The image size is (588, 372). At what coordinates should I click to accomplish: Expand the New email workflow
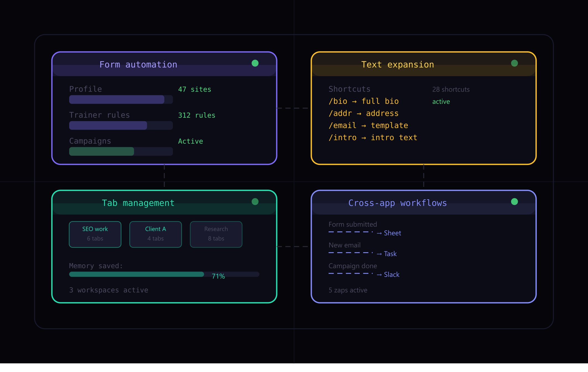pyautogui.click(x=344, y=245)
